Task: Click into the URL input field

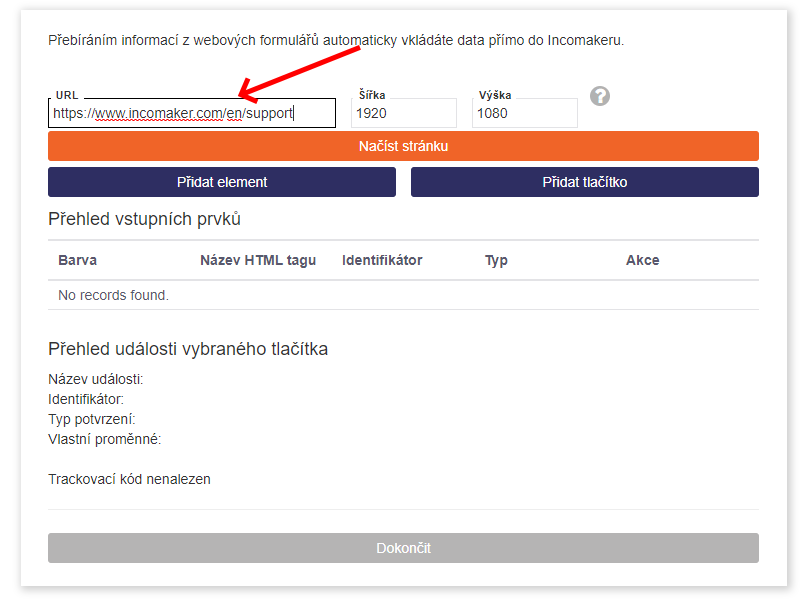Action: (192, 113)
